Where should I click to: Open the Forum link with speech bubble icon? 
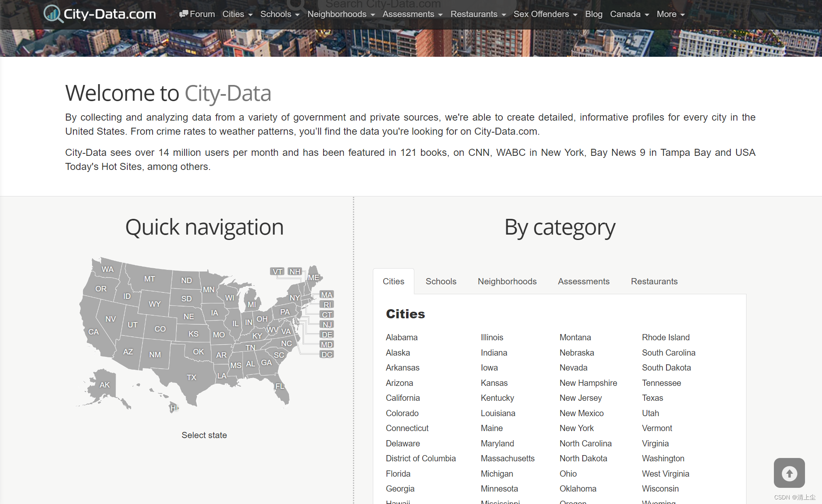point(197,14)
